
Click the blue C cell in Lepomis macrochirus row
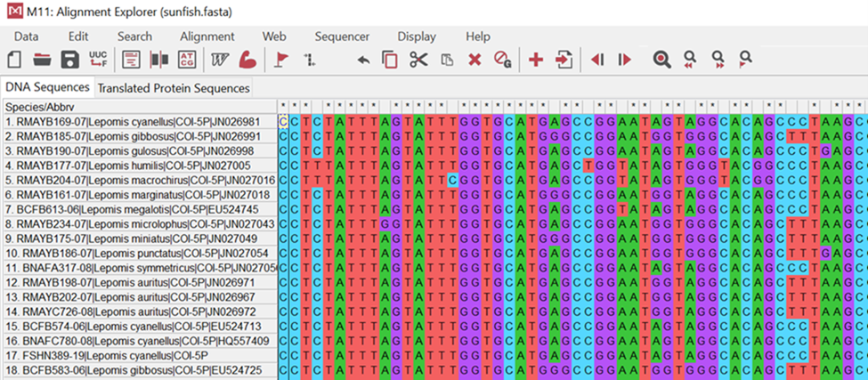coord(453,181)
